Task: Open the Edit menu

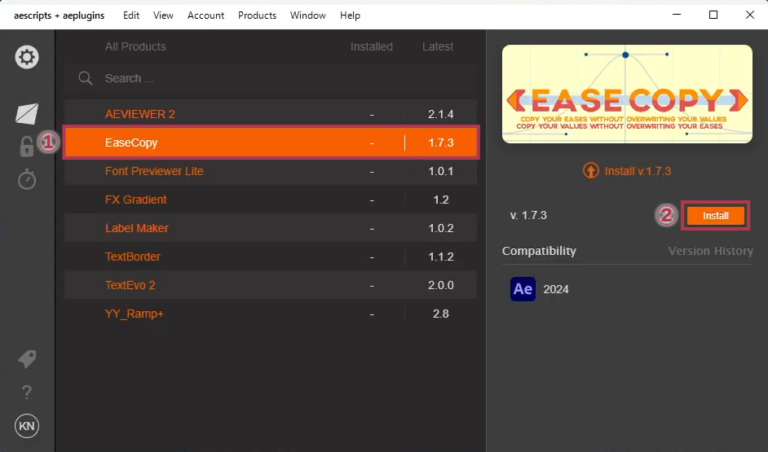Action: pyautogui.click(x=131, y=15)
